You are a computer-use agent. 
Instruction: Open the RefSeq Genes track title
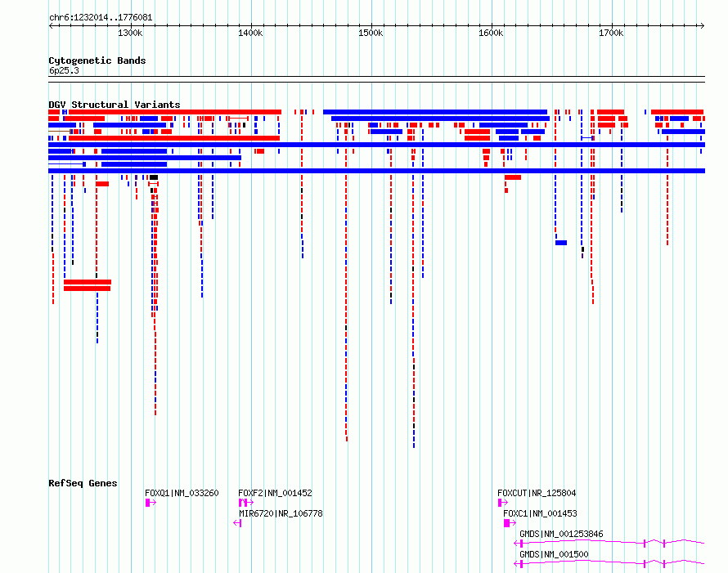[83, 483]
